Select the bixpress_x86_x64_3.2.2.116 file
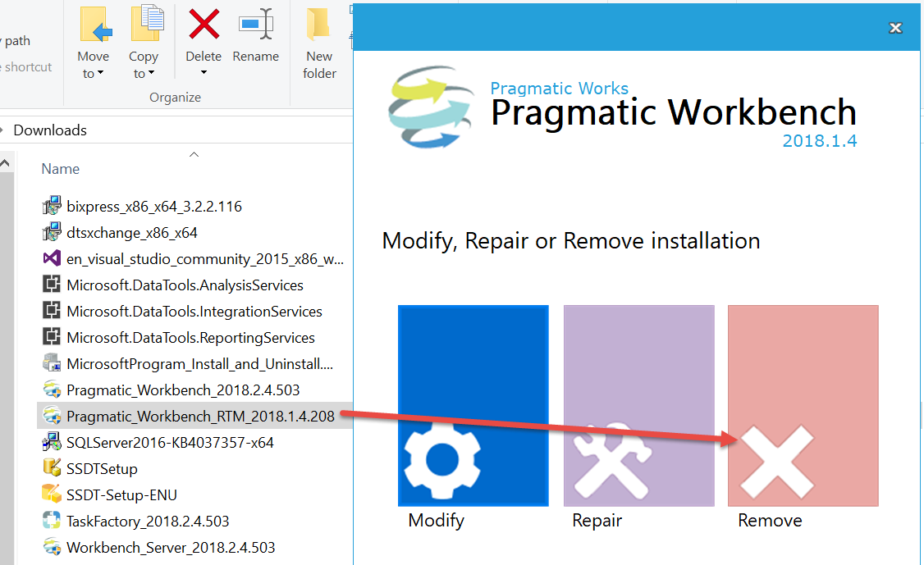 click(154, 206)
